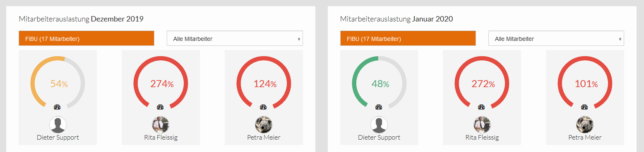Select the FIBU (17 Mitarbeiter) tab in Dezember 2019

87,38
